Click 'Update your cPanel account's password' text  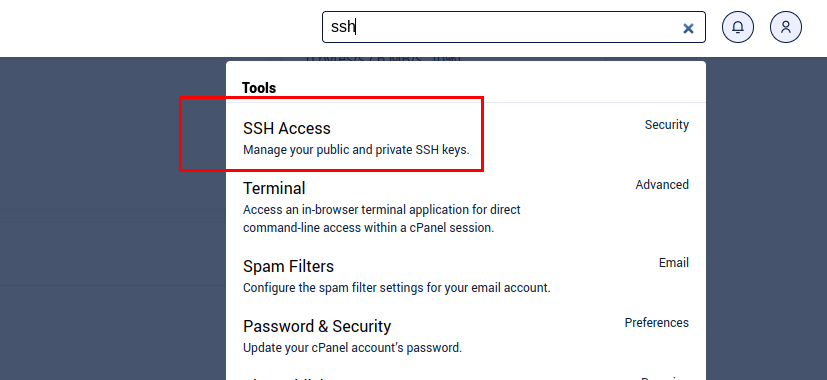352,348
